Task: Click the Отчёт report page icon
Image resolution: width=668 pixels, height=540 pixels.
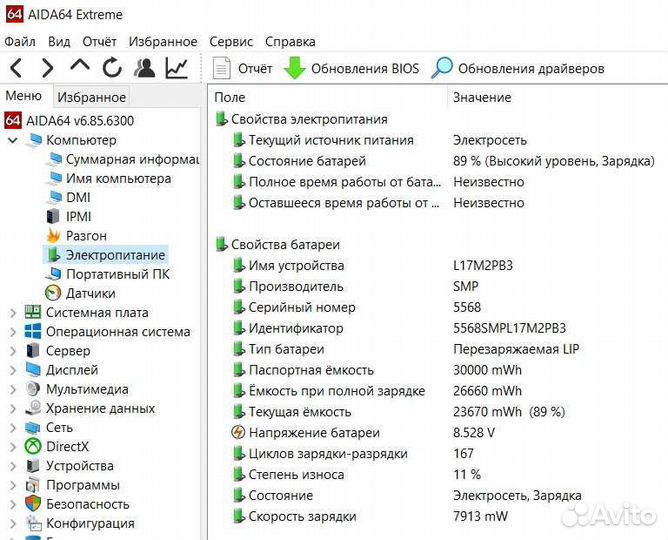Action: pos(222,69)
